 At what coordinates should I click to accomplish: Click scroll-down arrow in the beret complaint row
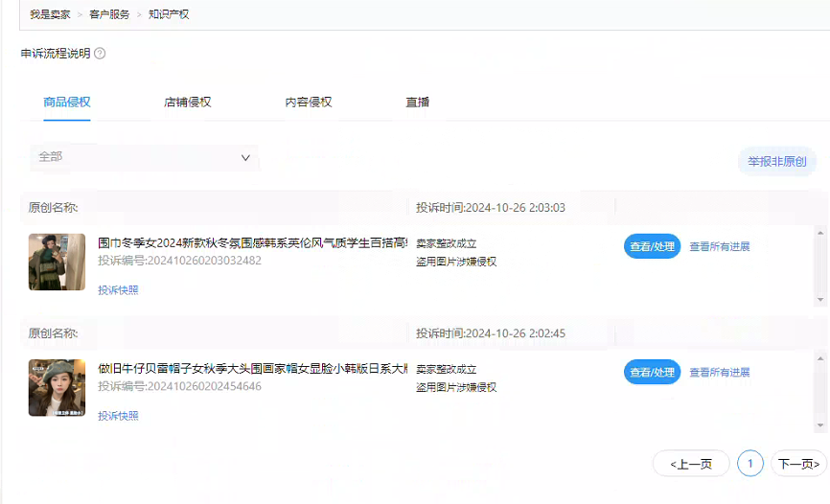(820, 426)
